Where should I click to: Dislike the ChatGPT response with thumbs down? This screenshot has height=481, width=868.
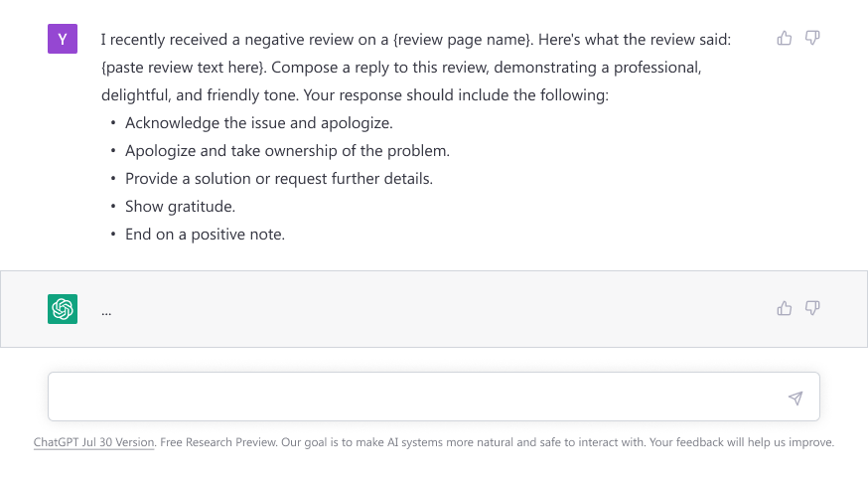point(812,308)
